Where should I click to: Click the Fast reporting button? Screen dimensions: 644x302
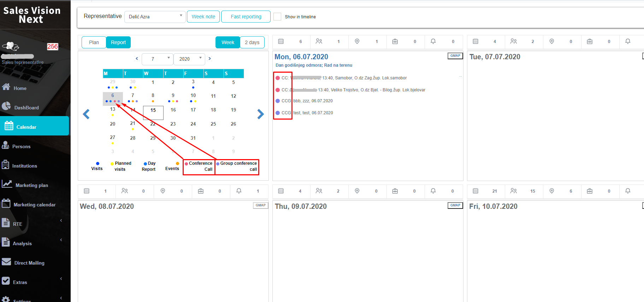point(246,17)
